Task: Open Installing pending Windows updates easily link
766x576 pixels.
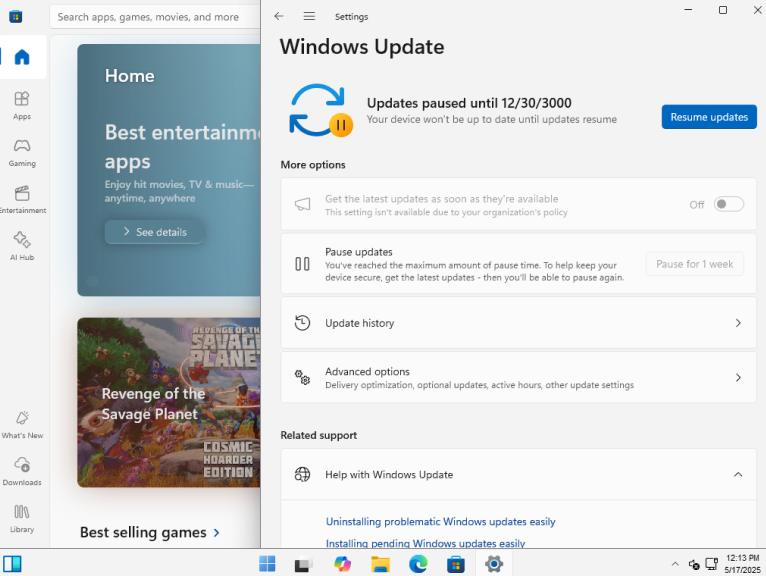Action: (x=425, y=543)
